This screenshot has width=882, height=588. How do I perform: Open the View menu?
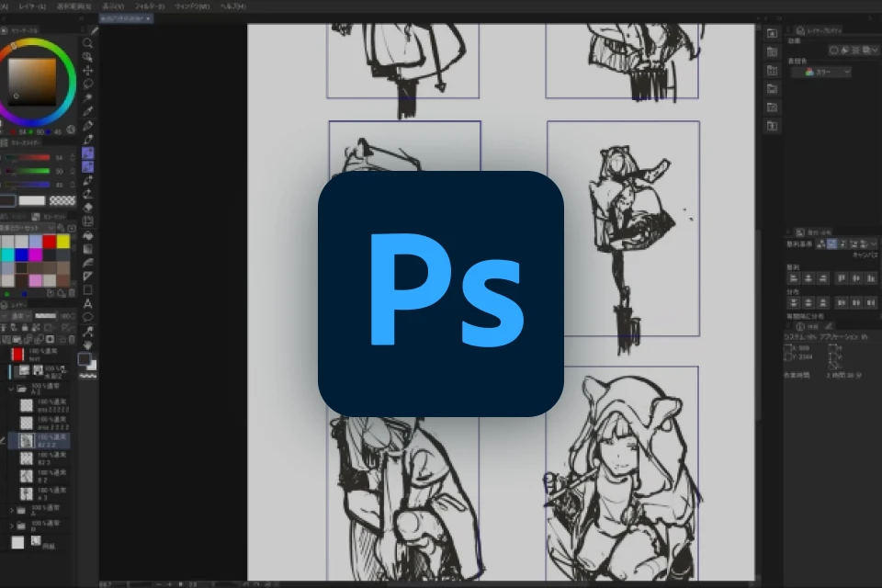[x=113, y=6]
